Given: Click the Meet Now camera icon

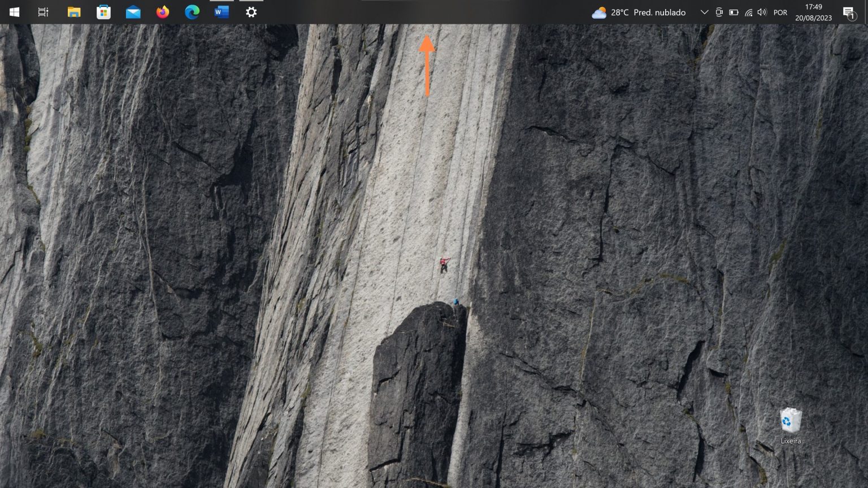Looking at the screenshot, I should [719, 12].
